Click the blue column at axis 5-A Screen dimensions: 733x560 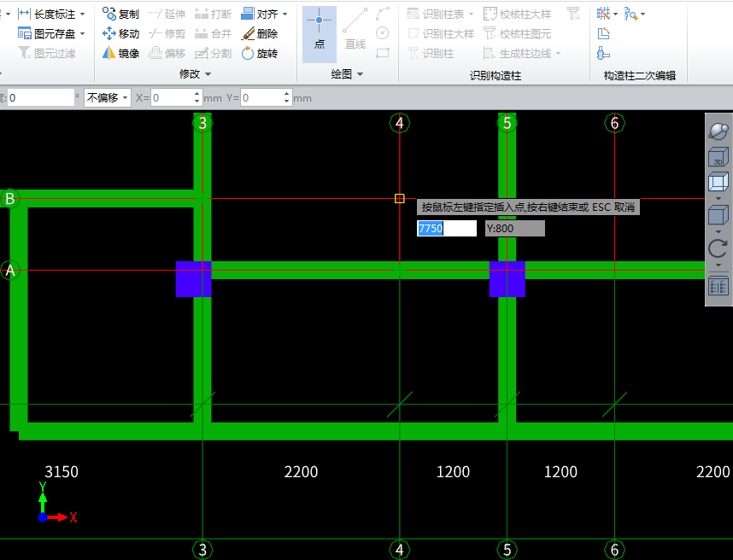(x=507, y=279)
